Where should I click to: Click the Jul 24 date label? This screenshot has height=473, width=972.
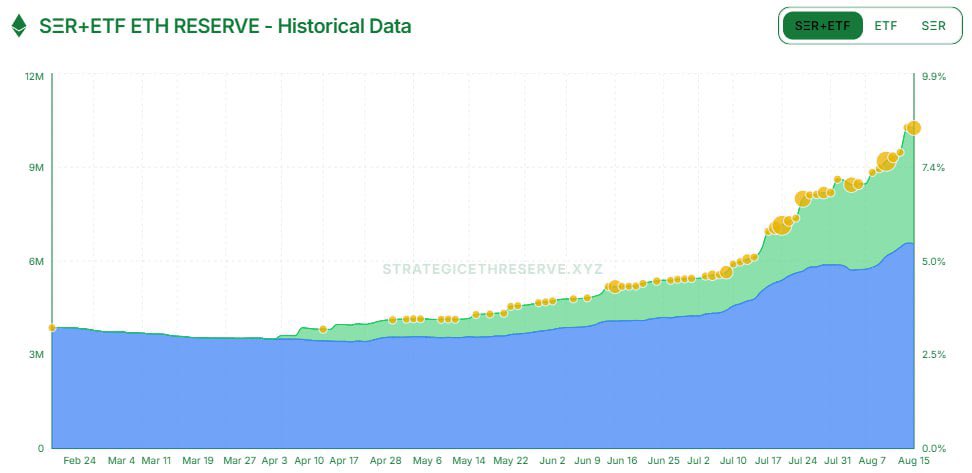803,461
